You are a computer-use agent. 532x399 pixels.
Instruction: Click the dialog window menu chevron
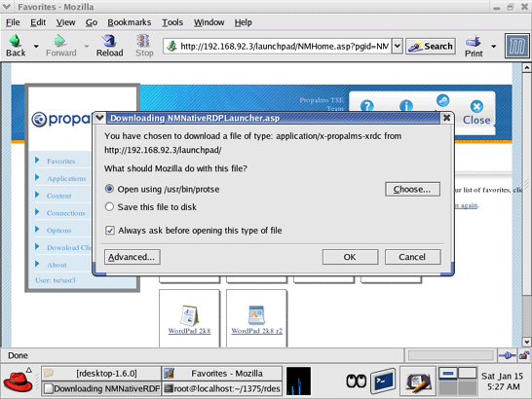[x=99, y=118]
